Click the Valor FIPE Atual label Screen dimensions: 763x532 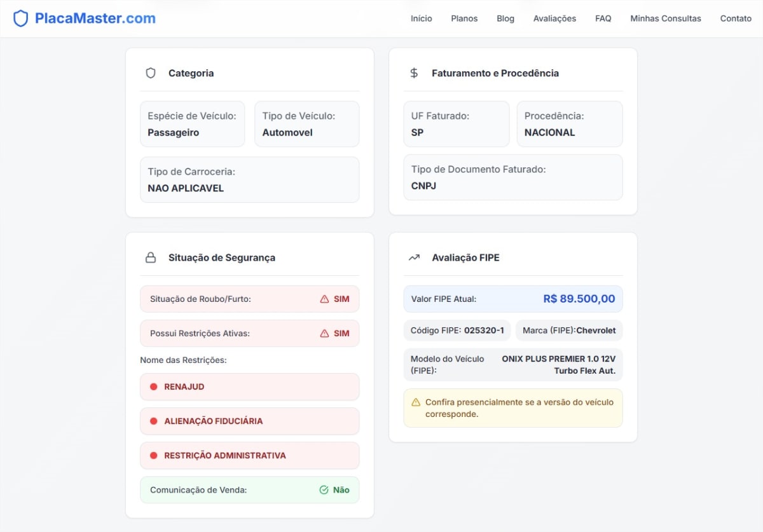pyautogui.click(x=444, y=299)
